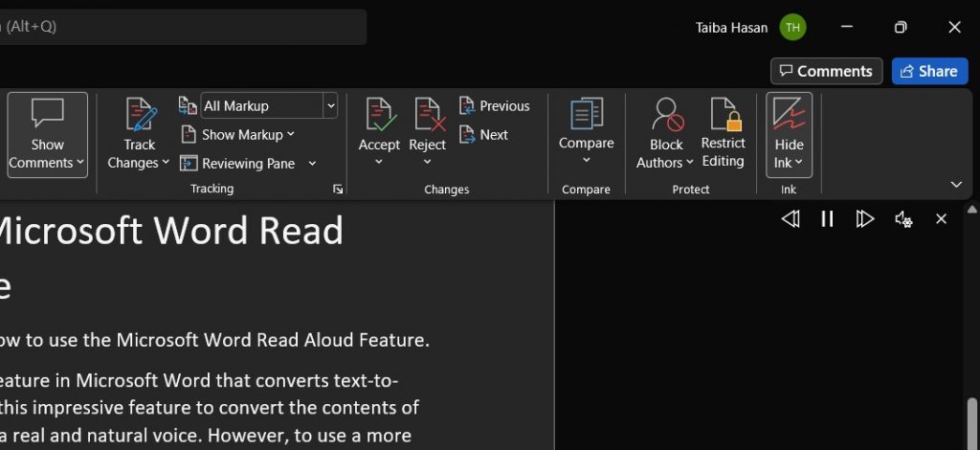
Task: Toggle the Reviewing Pane
Action: [x=237, y=164]
